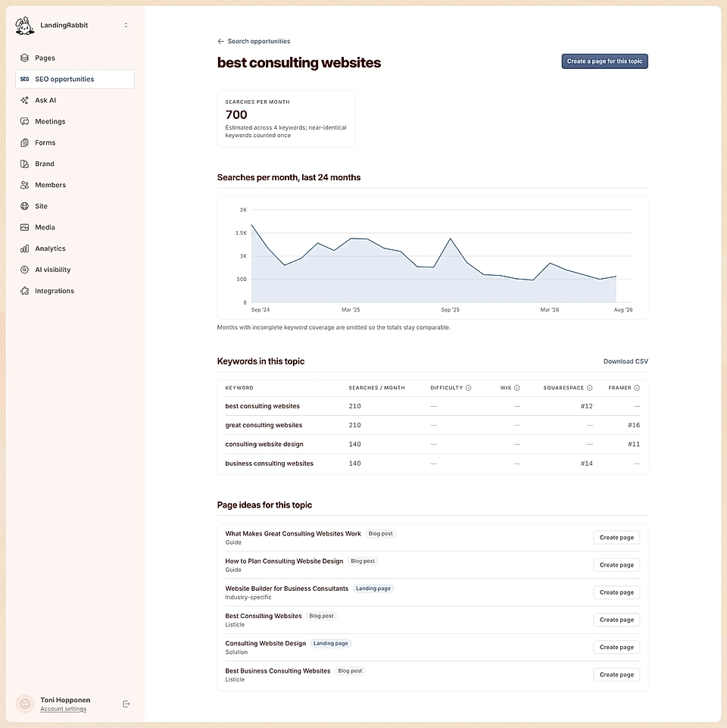Click the Pages stack icon

[24, 58]
